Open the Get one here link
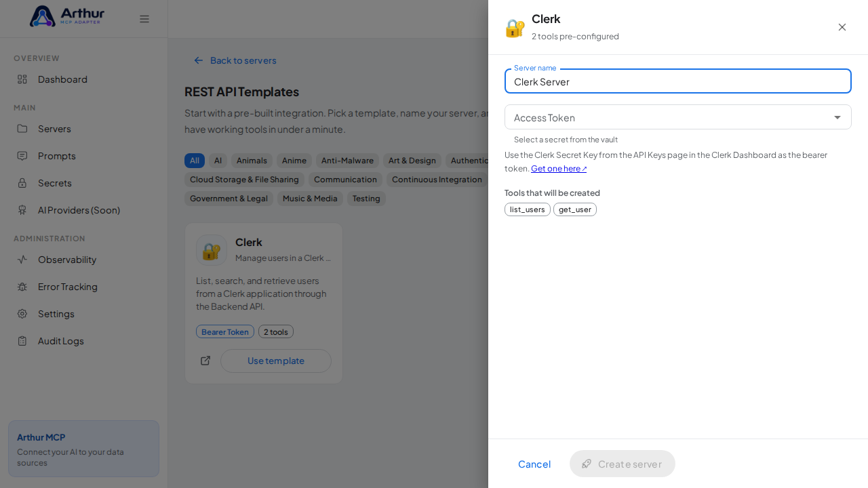 click(559, 168)
